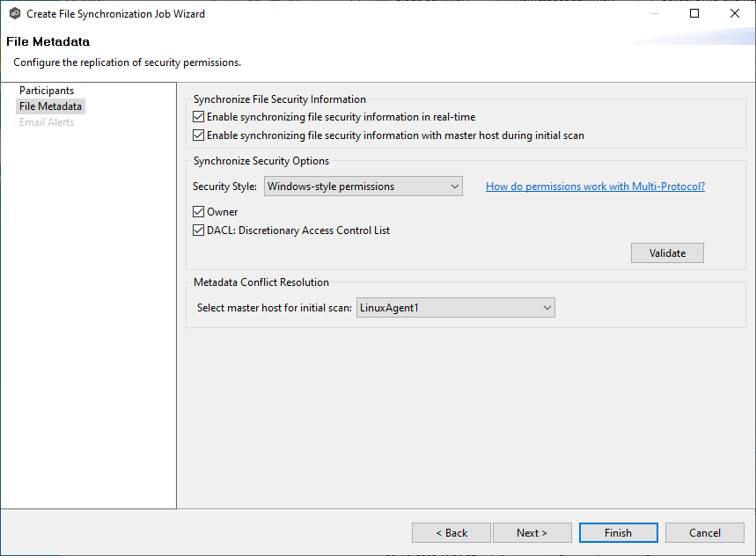Click the Validate button

coord(666,252)
